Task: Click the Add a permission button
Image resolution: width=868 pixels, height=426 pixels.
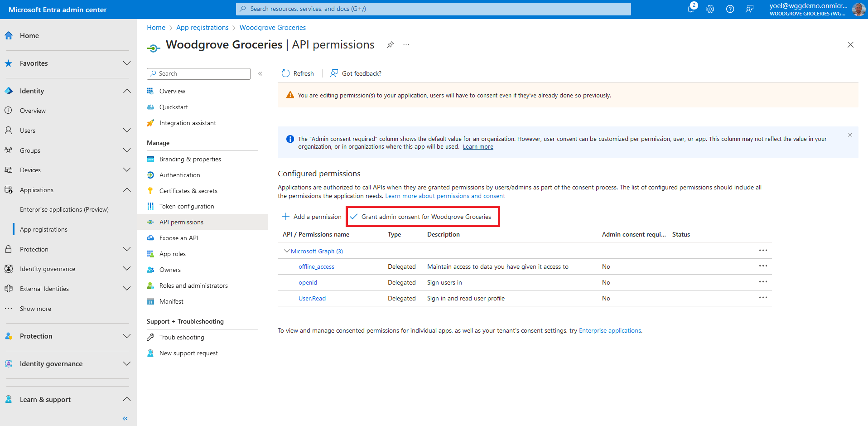Action: (312, 217)
